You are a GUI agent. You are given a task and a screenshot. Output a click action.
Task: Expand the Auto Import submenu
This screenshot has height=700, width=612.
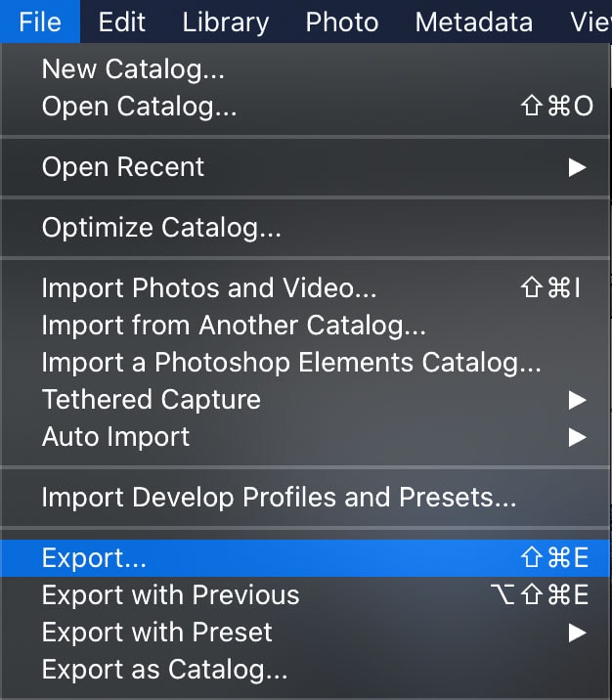tap(306, 437)
